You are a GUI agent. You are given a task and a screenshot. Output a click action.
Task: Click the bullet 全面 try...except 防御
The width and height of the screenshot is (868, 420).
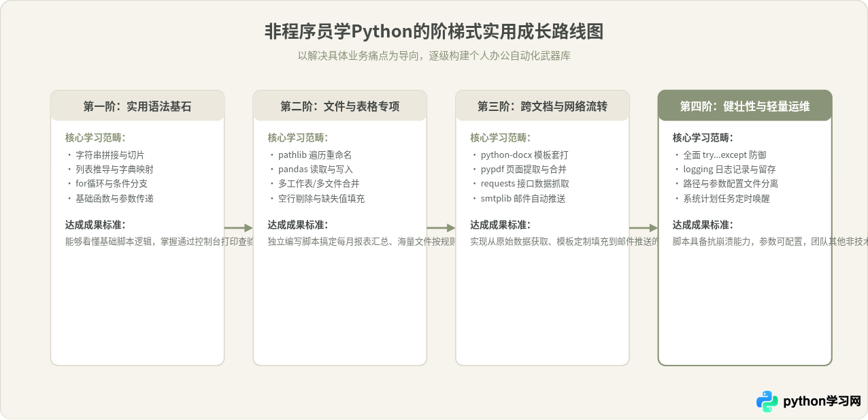click(724, 155)
